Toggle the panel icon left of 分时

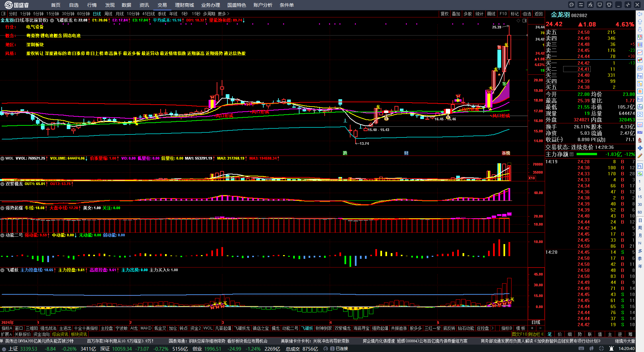3,14
